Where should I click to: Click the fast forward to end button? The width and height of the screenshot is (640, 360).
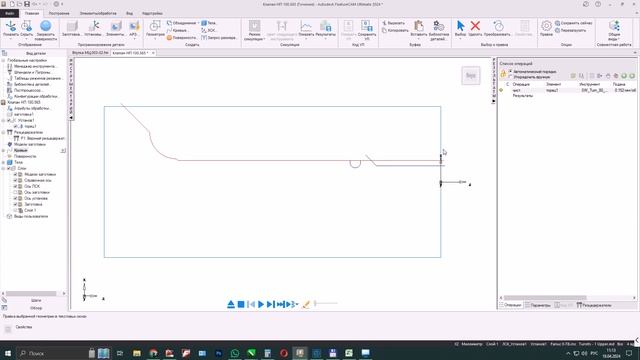[280, 304]
